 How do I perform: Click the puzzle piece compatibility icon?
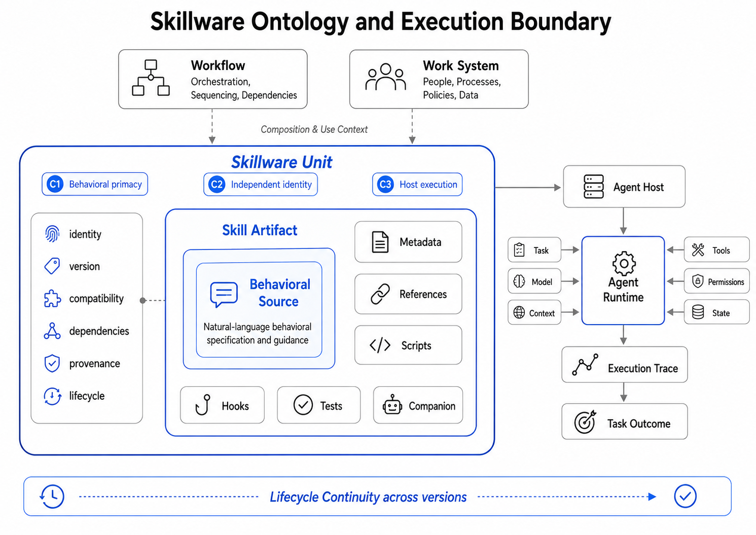(x=53, y=299)
